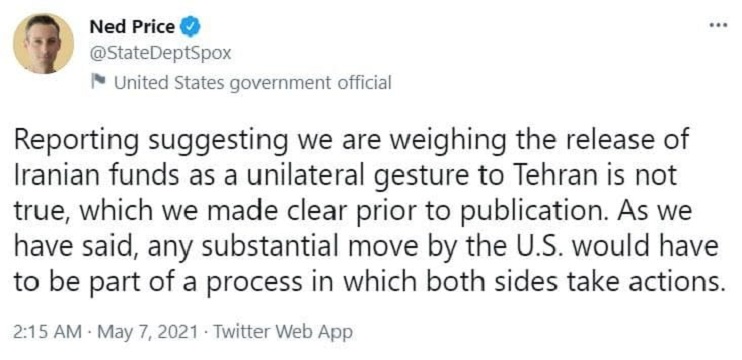Open the three-dot more options menu
742x360 pixels.
[717, 26]
